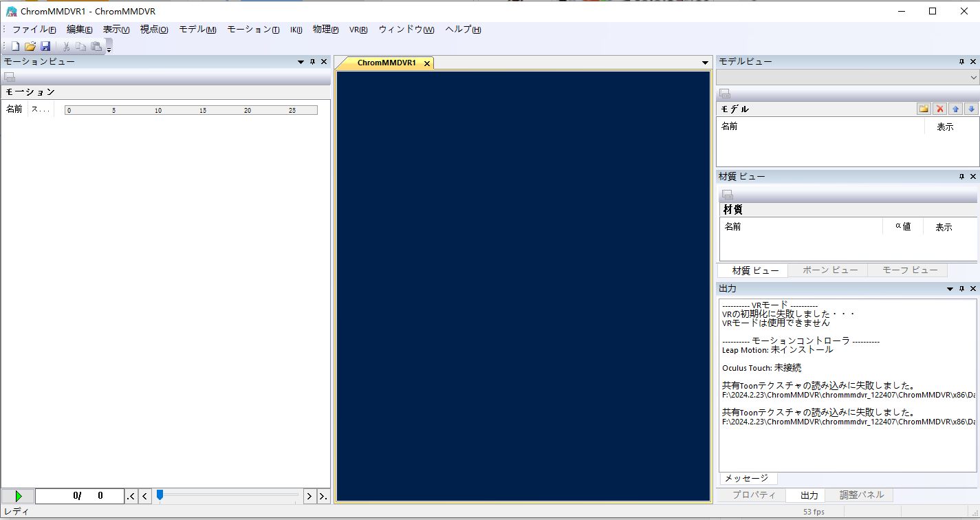Open the IK menu
980x520 pixels.
[296, 30]
